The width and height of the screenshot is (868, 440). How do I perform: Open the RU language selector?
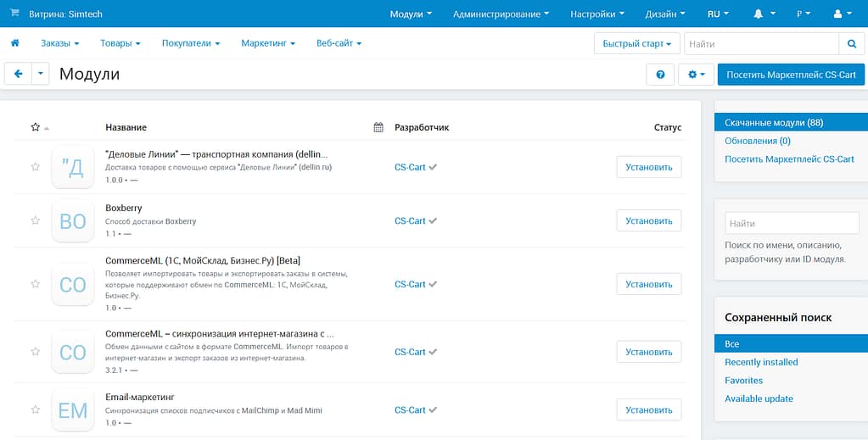pos(718,14)
